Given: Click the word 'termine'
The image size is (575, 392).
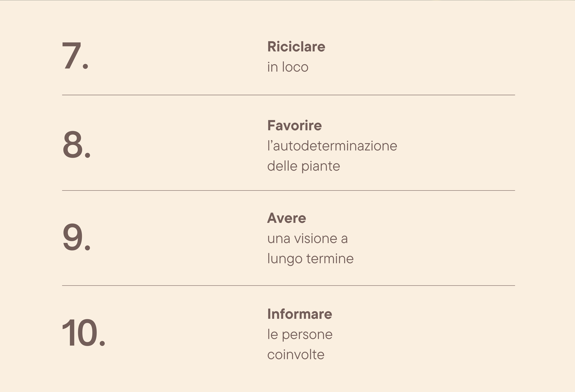Looking at the screenshot, I should point(330,259).
